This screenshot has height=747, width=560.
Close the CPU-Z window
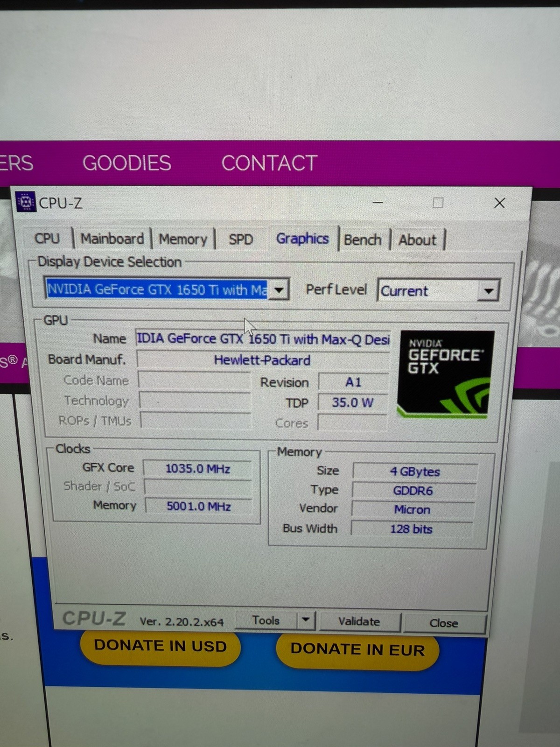(x=499, y=203)
